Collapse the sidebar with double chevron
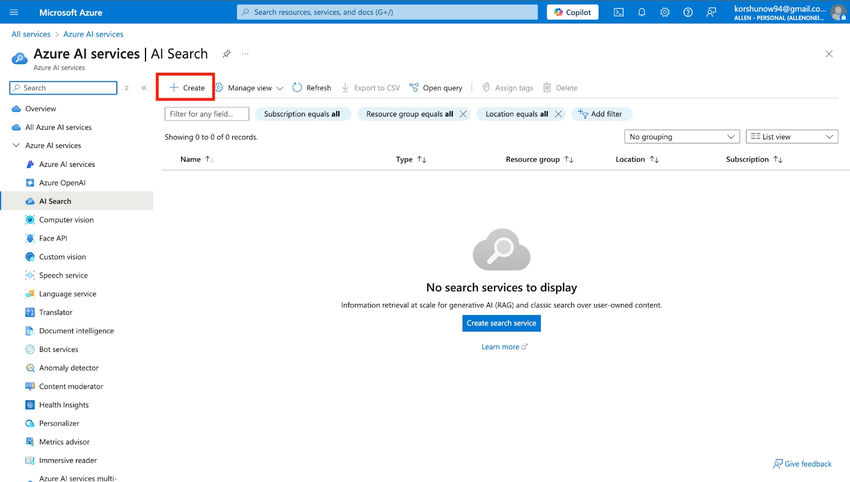This screenshot has width=850, height=482. click(144, 88)
